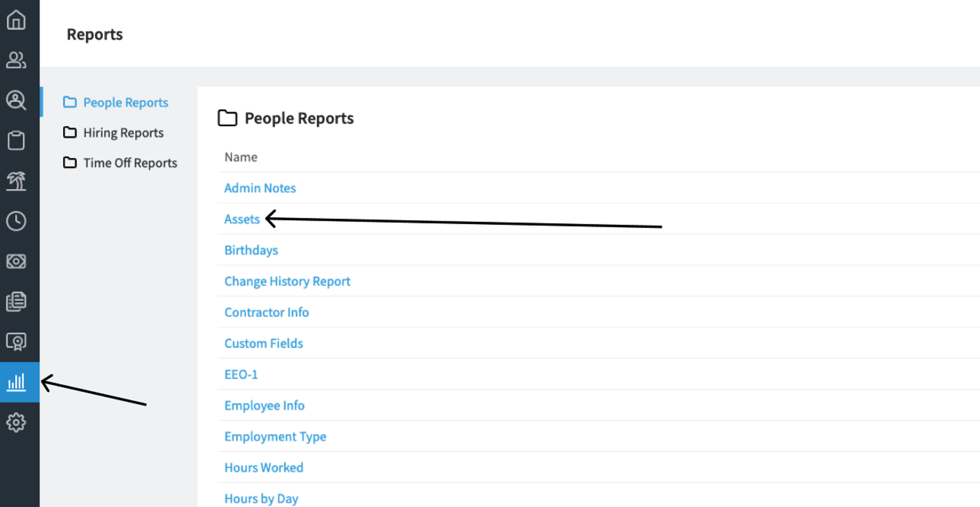Open the Birthdays report

(251, 250)
